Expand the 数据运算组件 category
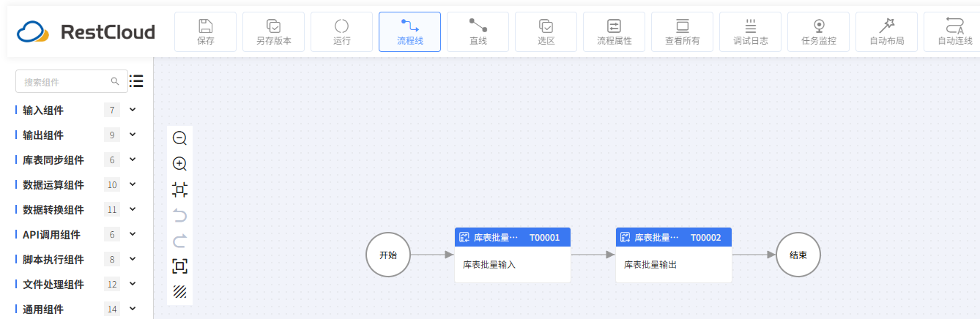The width and height of the screenshot is (980, 319). pos(133,184)
